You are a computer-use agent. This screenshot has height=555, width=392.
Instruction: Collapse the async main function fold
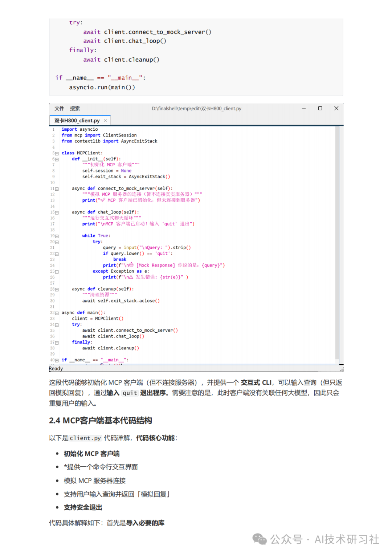click(57, 312)
